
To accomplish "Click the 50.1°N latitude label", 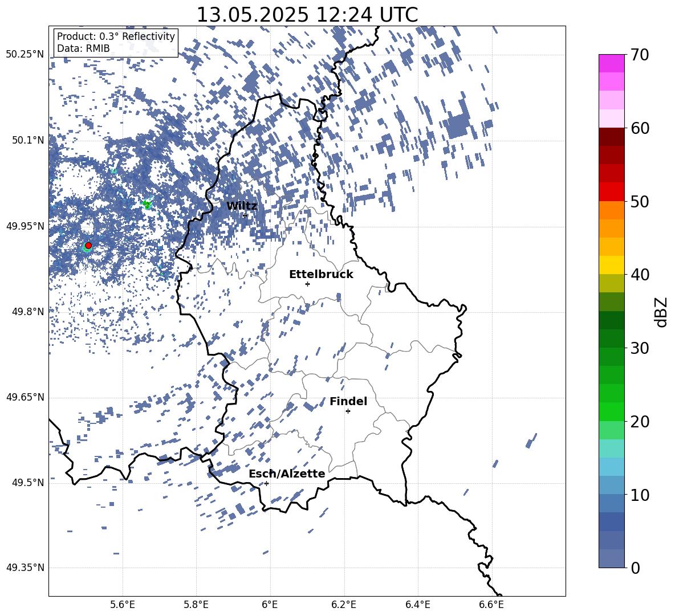I will [27, 140].
